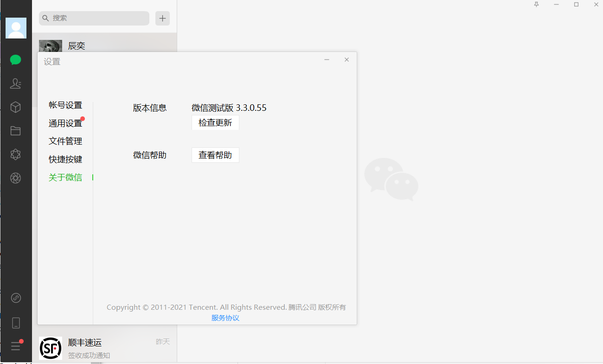The width and height of the screenshot is (603, 364).
Task: Open Moments via the flower icon
Action: (x=15, y=154)
